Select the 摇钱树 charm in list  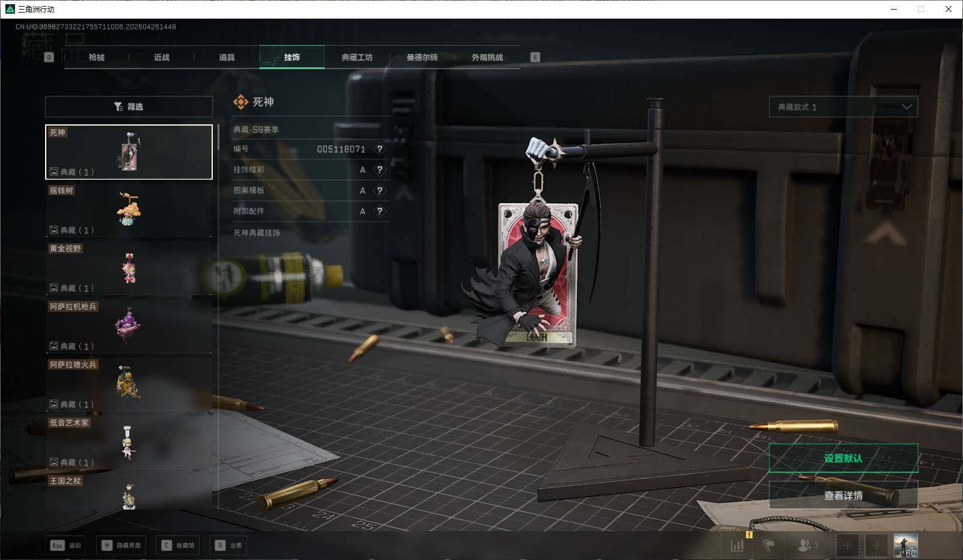click(x=129, y=210)
